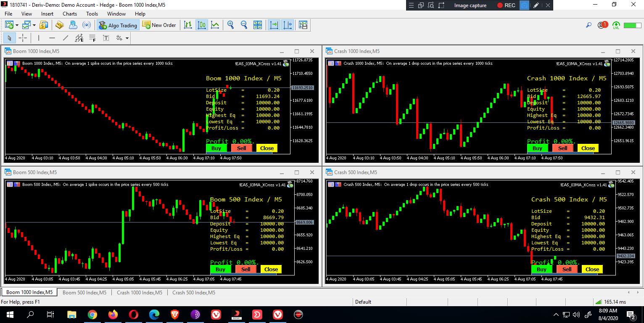
Task: Select the Trendline drawing tool
Action: click(65, 38)
